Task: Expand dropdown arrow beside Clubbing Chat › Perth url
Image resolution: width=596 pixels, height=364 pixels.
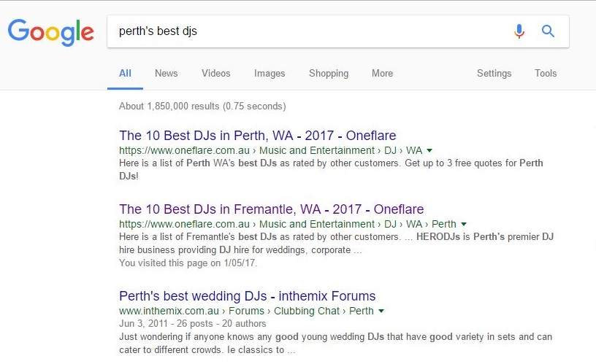Action: click(381, 311)
